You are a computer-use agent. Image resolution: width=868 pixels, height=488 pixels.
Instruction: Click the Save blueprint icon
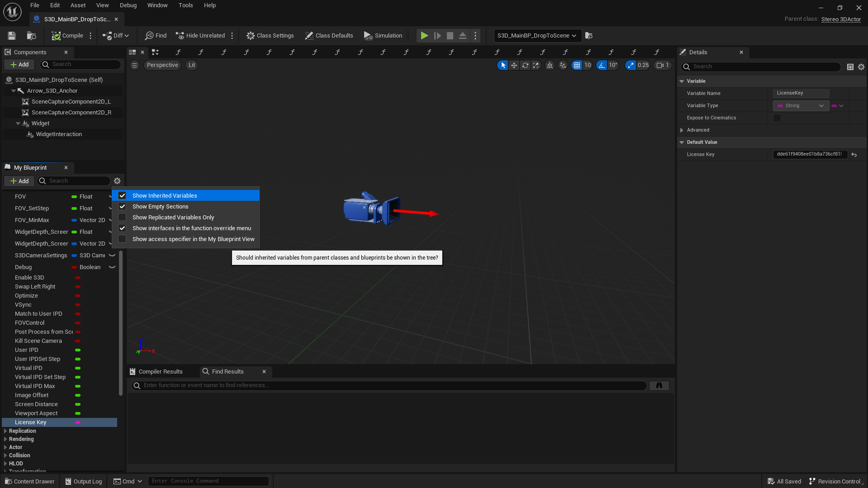(x=12, y=36)
